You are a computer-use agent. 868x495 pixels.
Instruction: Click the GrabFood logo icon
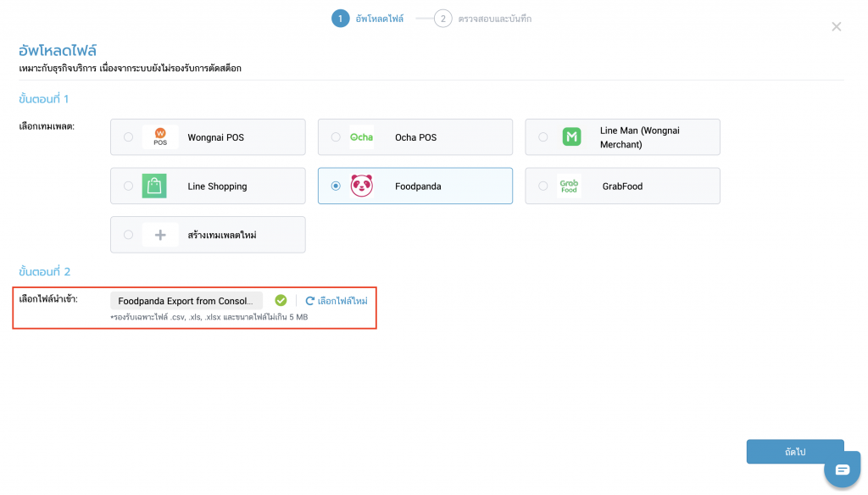(569, 186)
